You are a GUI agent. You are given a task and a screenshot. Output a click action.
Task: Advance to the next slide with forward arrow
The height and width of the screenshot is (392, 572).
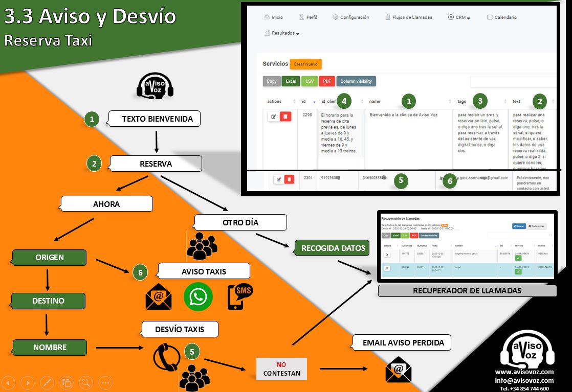coord(28,382)
